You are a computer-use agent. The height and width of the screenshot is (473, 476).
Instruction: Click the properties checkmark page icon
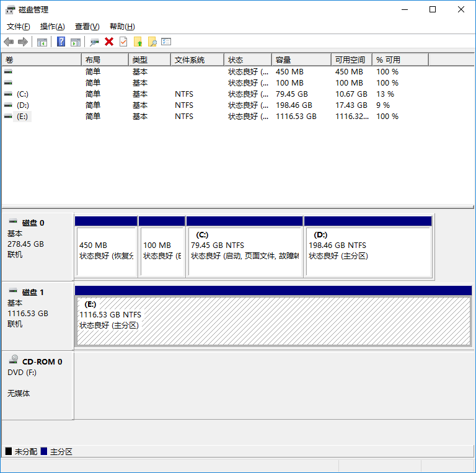[x=123, y=42]
